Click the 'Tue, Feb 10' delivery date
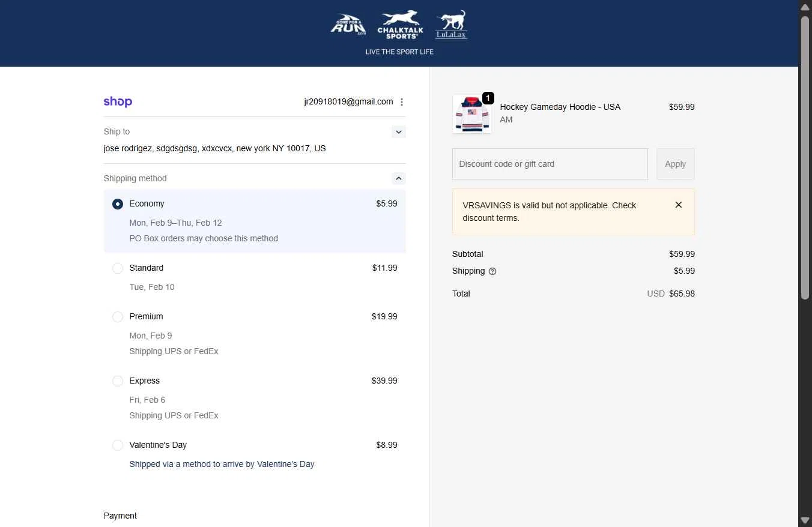 point(152,287)
